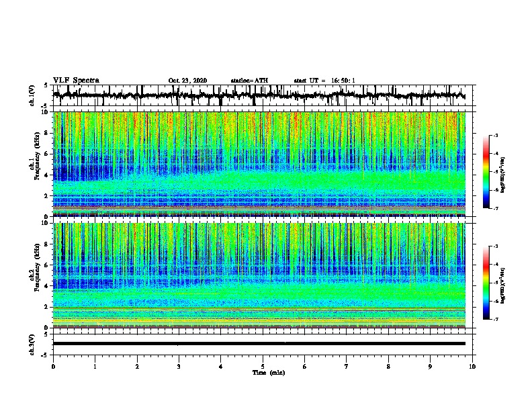Click time axis tick label "10"

(472, 367)
